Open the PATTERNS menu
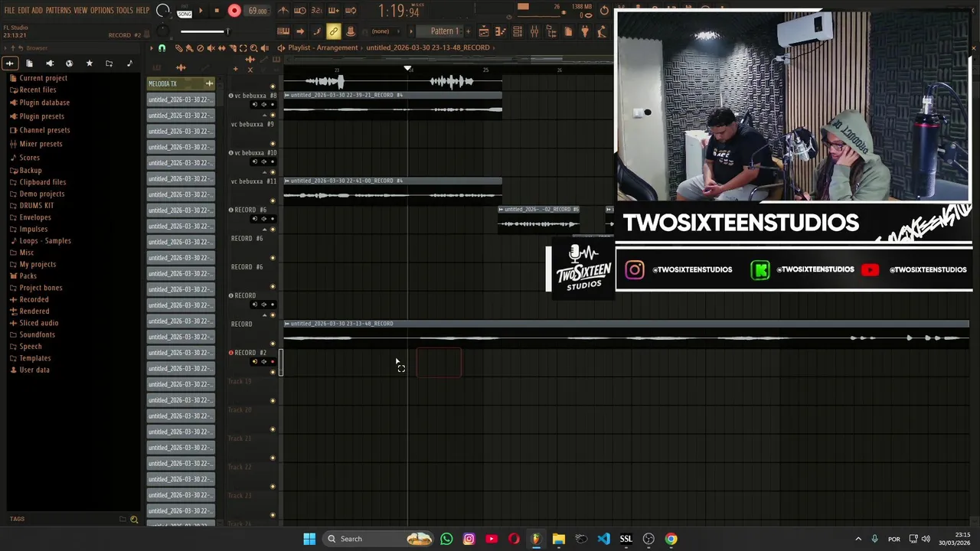 pyautogui.click(x=58, y=10)
